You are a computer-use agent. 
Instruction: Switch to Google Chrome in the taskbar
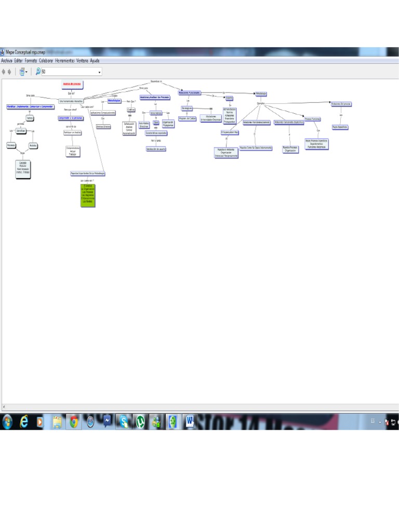point(74,422)
